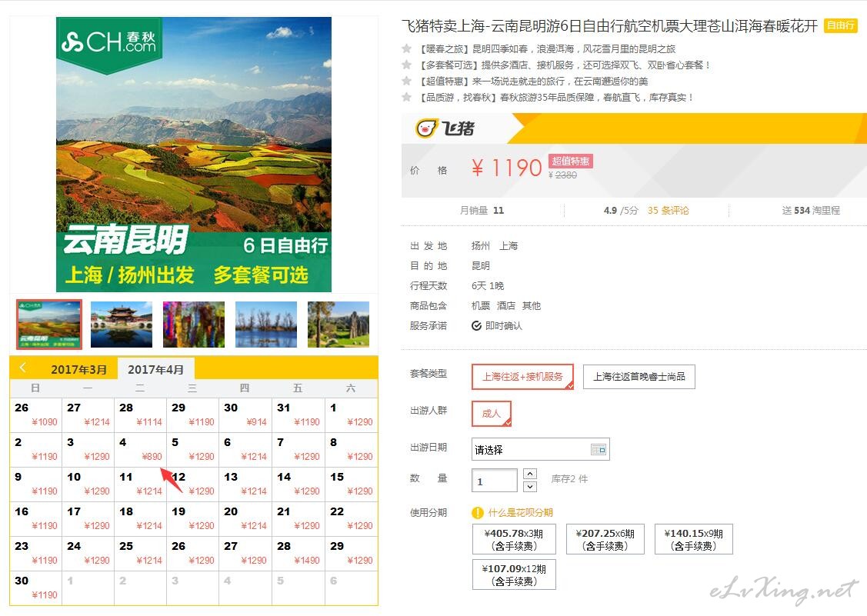Open the 什么是花呗分期 link
The width and height of the screenshot is (867, 616).
tap(520, 513)
